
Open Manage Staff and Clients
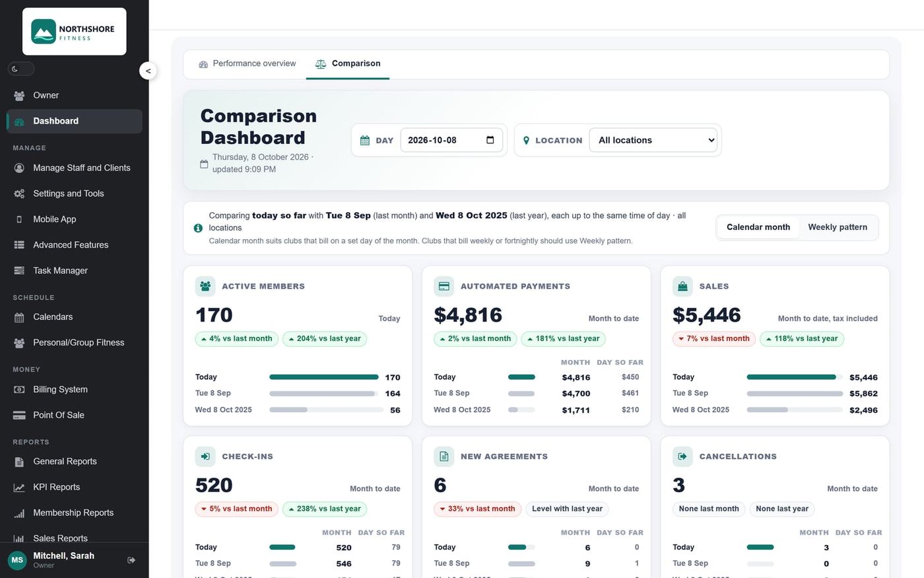click(x=74, y=168)
